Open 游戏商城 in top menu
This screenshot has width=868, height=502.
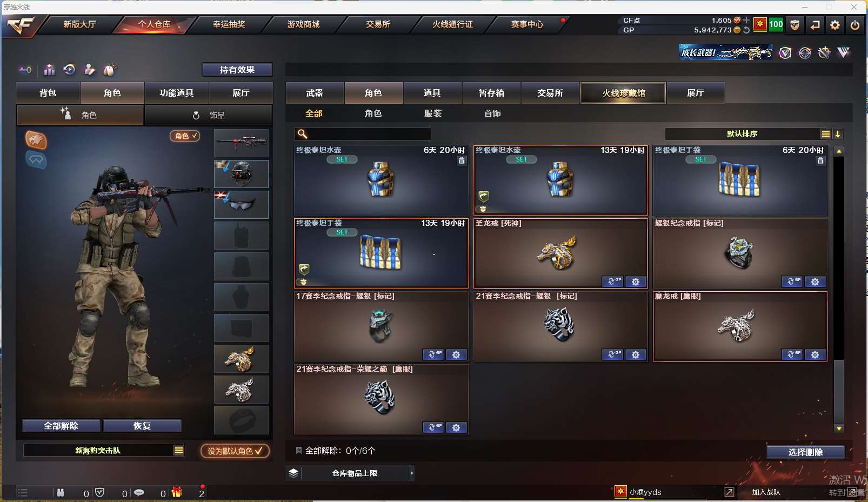tap(303, 24)
